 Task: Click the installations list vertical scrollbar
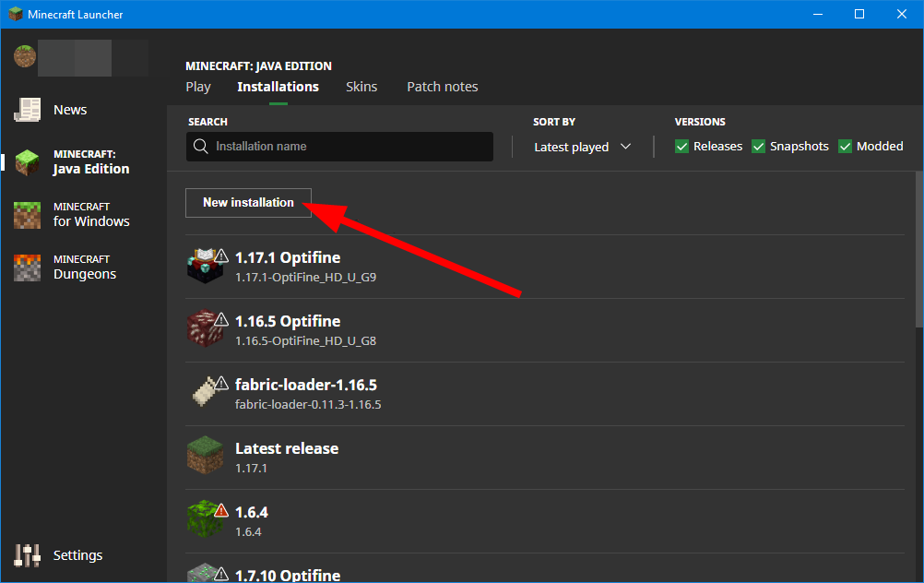pyautogui.click(x=919, y=249)
